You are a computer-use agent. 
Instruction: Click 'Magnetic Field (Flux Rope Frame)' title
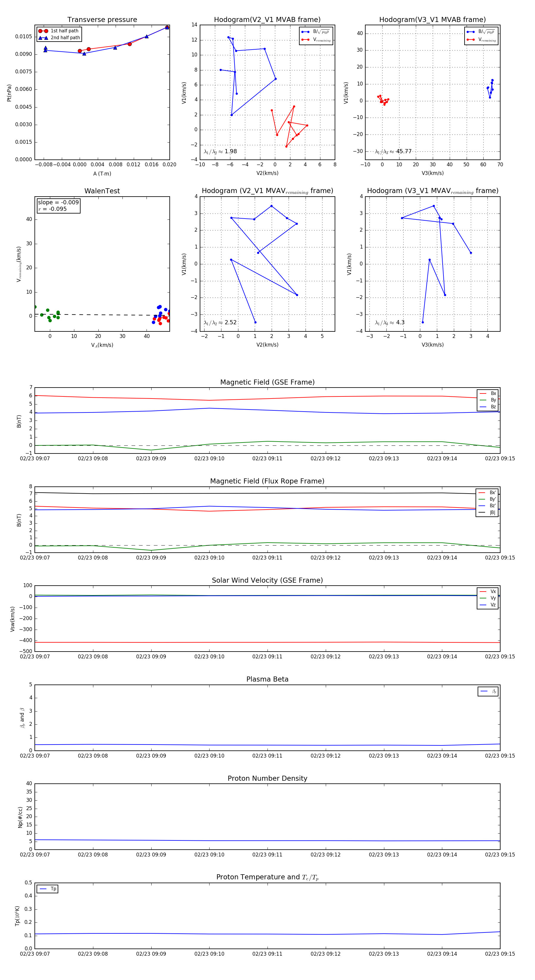(267, 481)
